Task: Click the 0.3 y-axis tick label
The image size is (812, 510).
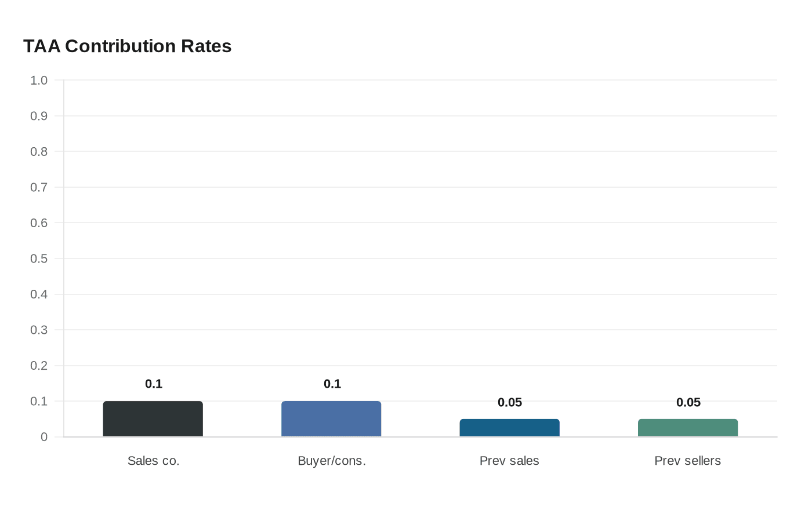Action: click(39, 330)
